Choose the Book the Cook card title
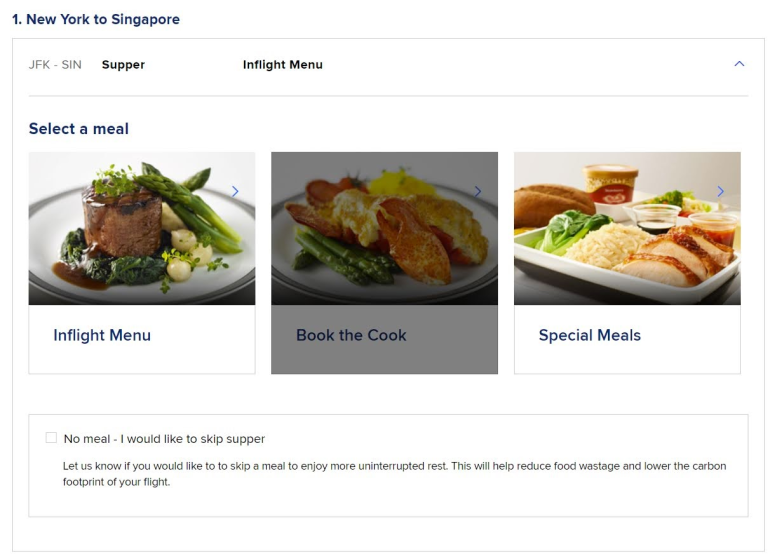Image resolution: width=770 pixels, height=556 pixels. (x=351, y=335)
